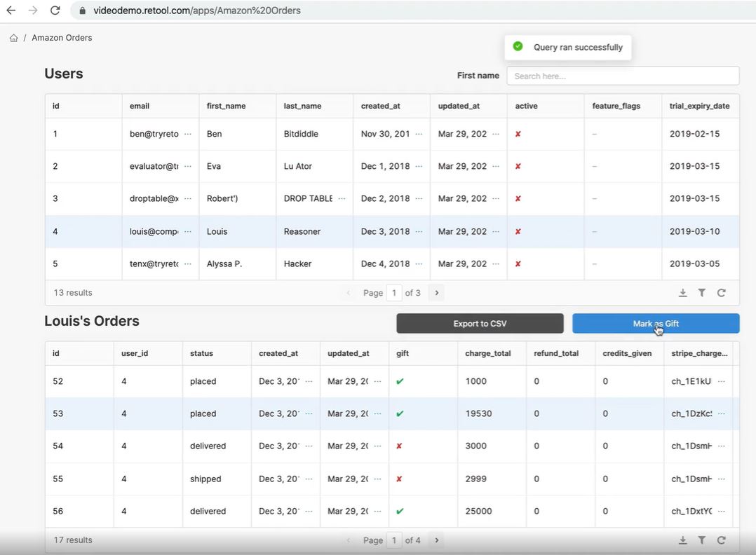The image size is (756, 555).
Task: Toggle active flag for user Ben
Action: coord(518,134)
